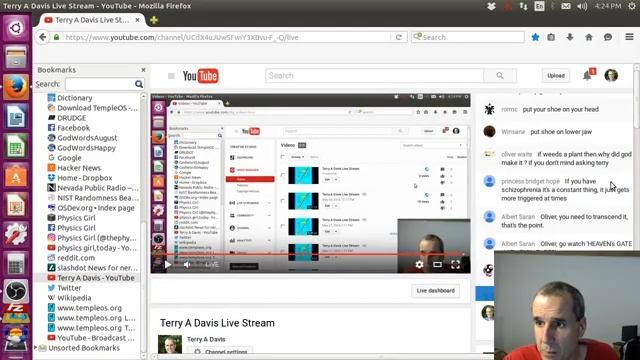The height and width of the screenshot is (360, 640).
Task: Launch Firefox from the Ubuntu dock
Action: [16, 87]
